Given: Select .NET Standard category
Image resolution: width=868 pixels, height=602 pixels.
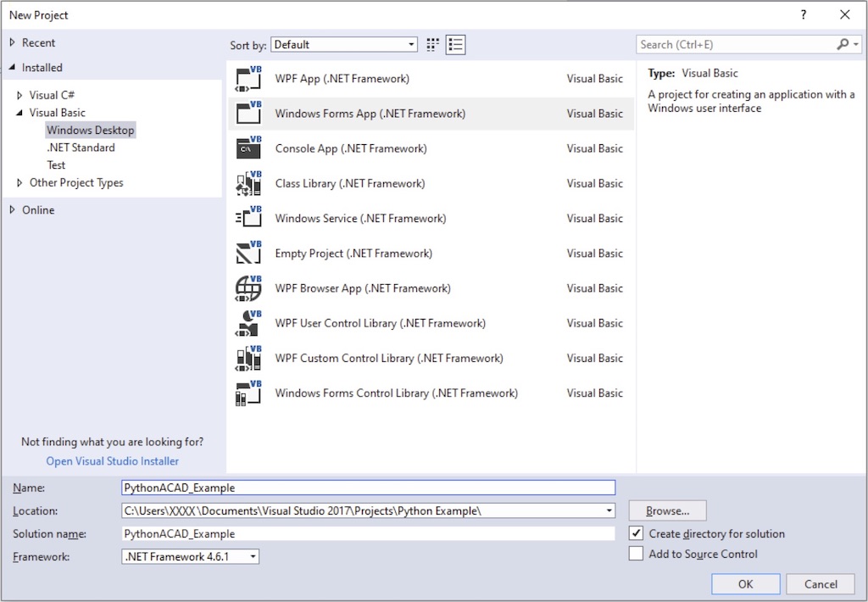Looking at the screenshot, I should click(x=81, y=148).
